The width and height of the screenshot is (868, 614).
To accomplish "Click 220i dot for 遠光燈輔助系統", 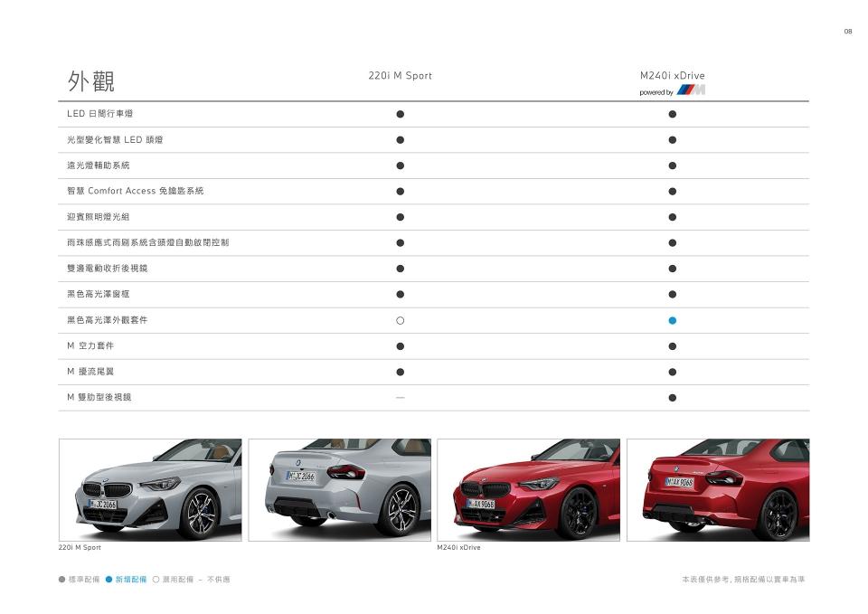I will 400,165.
